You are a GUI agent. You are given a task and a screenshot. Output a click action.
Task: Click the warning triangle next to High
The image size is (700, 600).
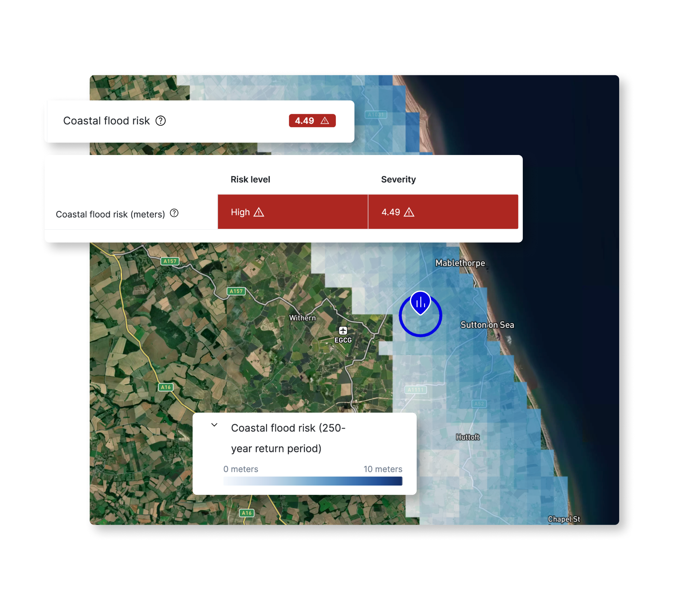pos(259,212)
